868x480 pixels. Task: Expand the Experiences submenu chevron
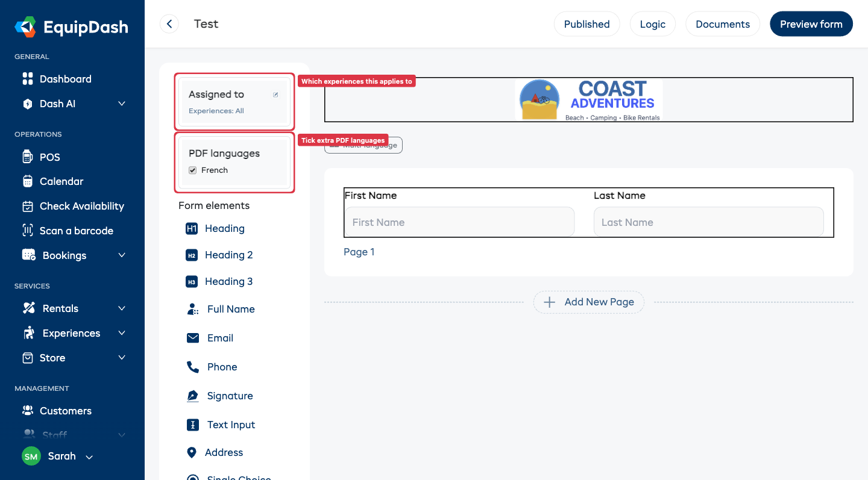[122, 333]
